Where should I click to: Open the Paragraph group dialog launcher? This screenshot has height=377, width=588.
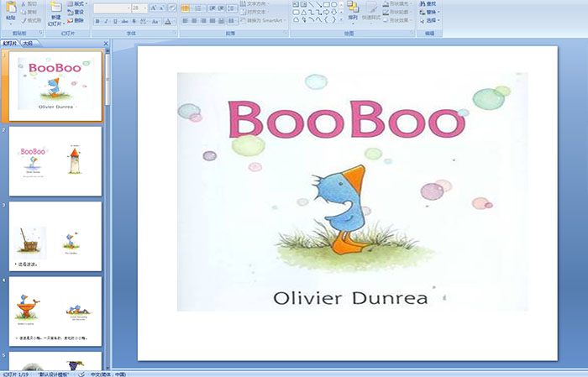[286, 33]
